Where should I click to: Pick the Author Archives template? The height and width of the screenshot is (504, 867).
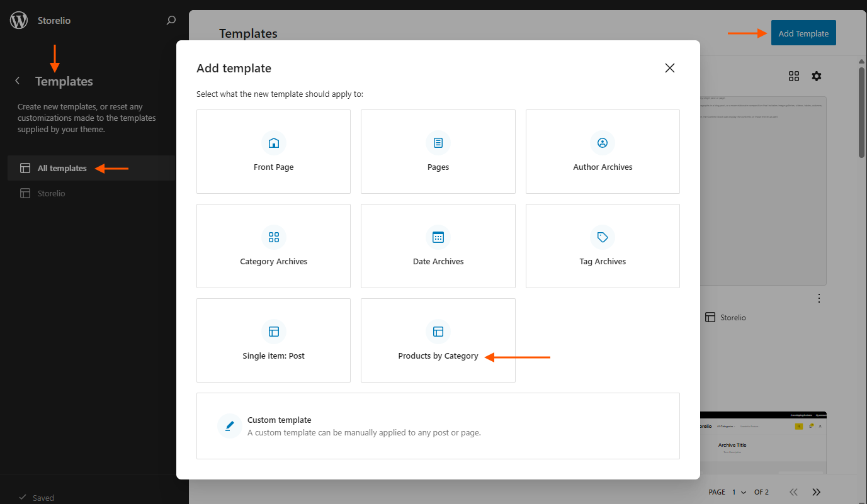603,152
